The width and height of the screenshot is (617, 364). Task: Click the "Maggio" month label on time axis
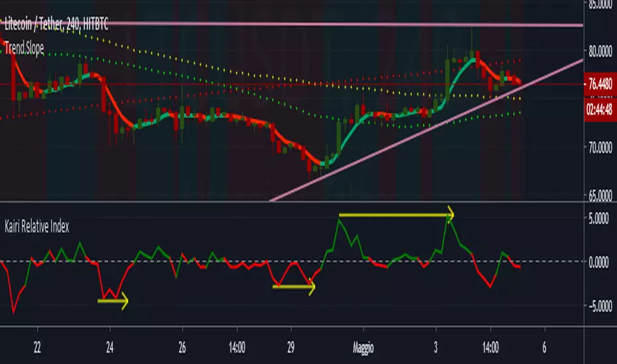tap(363, 348)
